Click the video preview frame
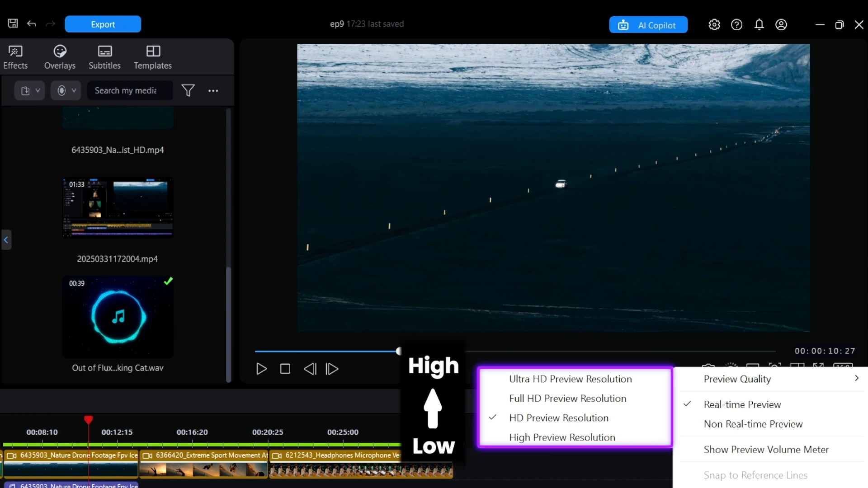 point(553,188)
